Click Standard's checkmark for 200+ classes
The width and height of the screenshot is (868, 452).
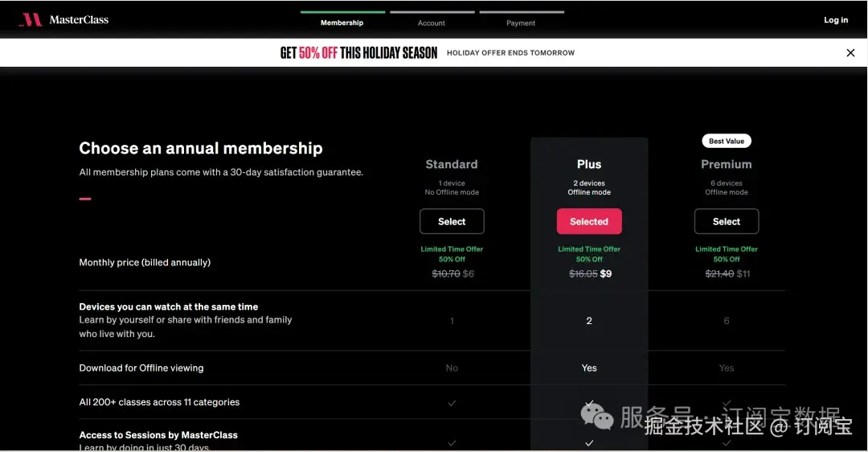click(452, 403)
